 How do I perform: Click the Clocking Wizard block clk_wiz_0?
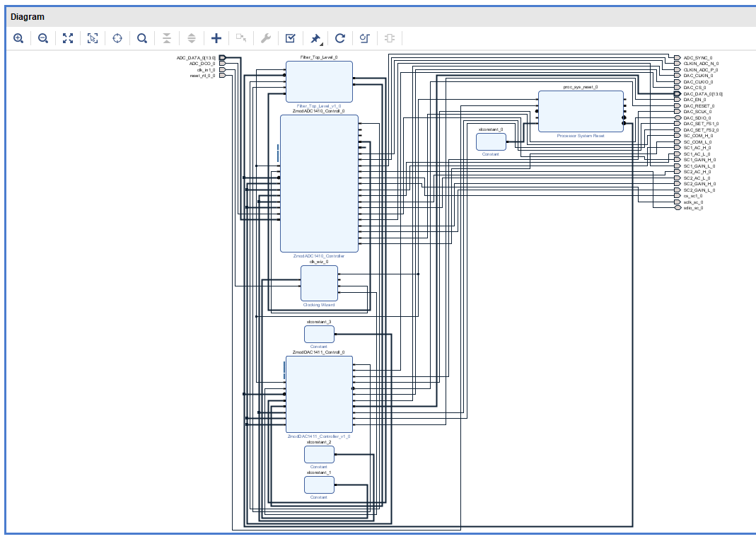point(319,283)
